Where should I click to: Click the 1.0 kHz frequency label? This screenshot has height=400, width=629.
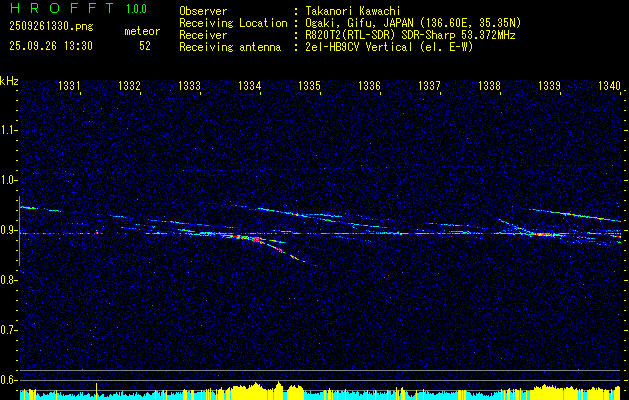coord(8,180)
